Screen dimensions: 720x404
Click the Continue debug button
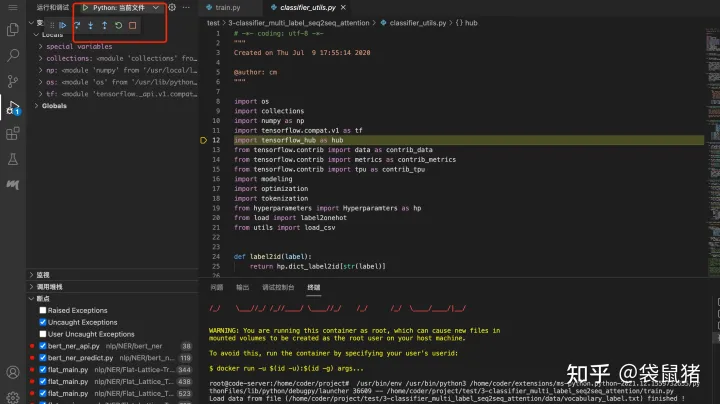point(63,25)
